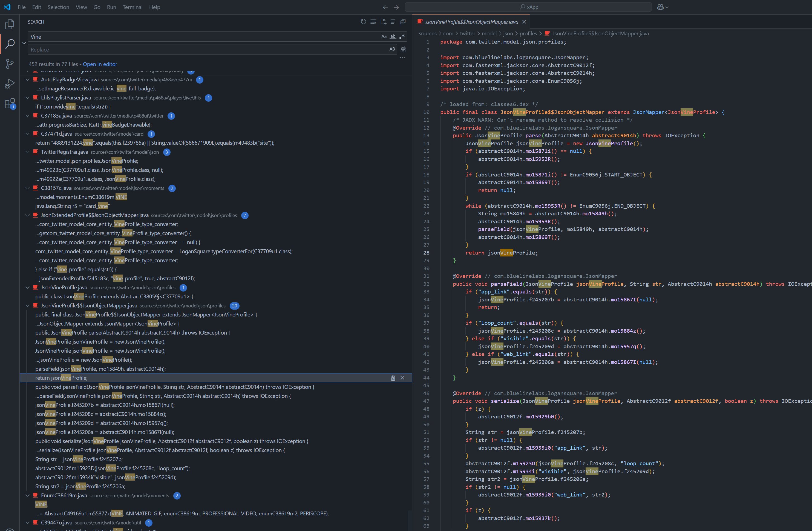Viewport: 812px width, 531px height.
Task: Collapse C38157c.java results
Action: [x=27, y=188]
